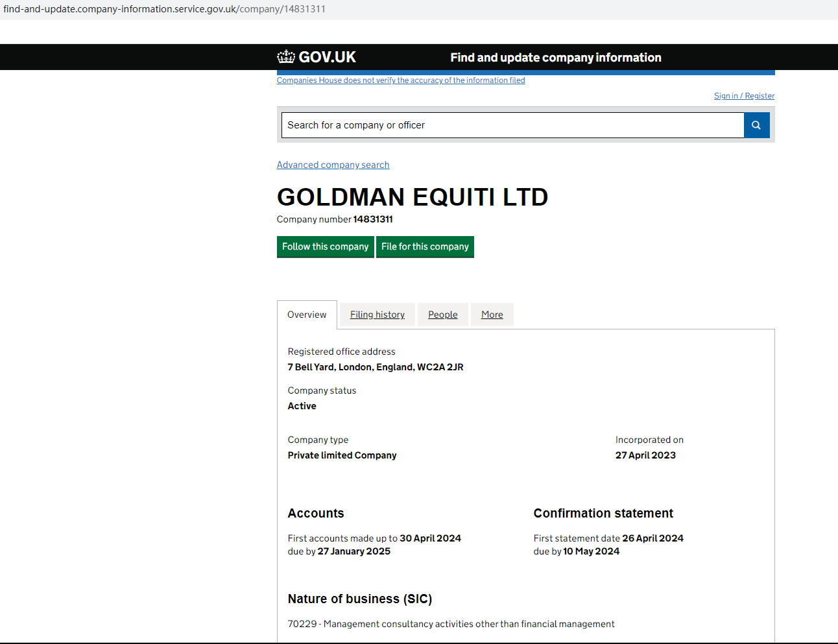Open the Companies House accuracy disclaimer link
Screen dimensions: 838x644
coord(401,80)
